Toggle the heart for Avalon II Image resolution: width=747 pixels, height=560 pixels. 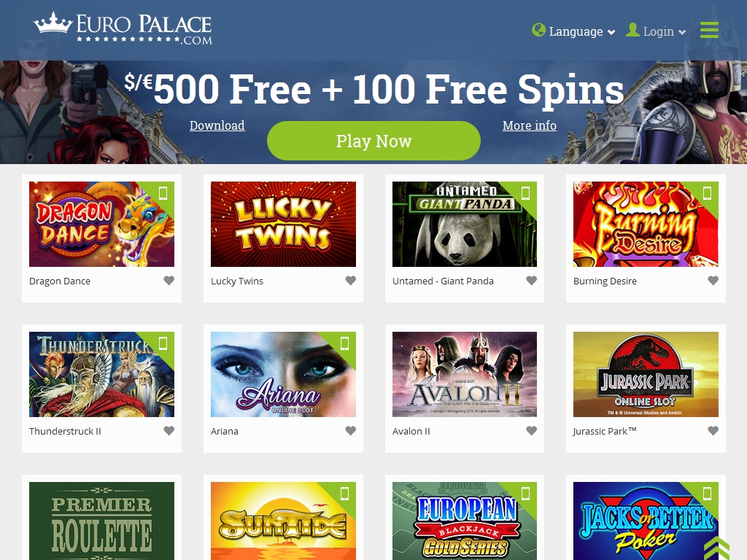pos(531,430)
